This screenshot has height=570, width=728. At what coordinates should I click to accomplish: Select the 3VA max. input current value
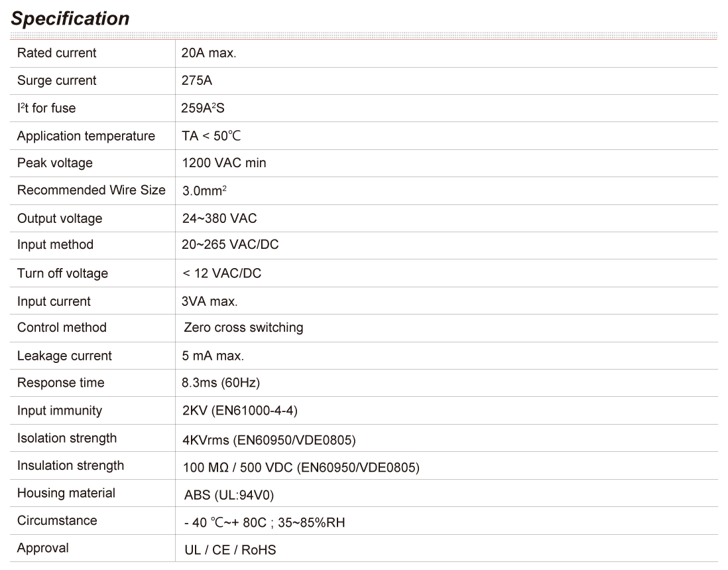(x=210, y=301)
